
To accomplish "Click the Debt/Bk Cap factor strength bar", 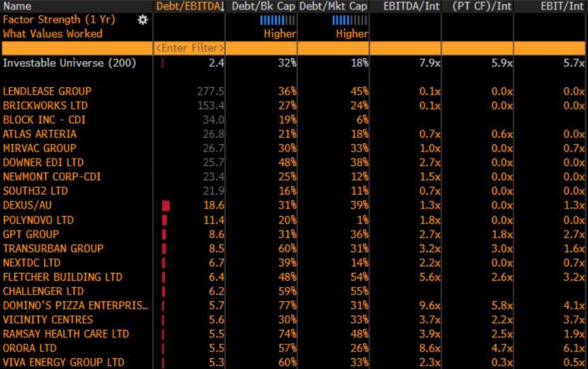I will 277,20.
